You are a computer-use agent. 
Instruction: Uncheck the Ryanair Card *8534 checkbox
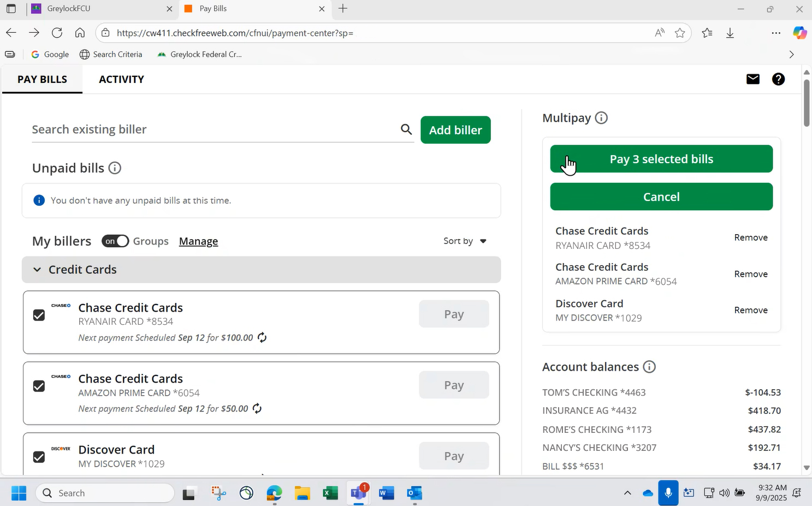click(39, 315)
